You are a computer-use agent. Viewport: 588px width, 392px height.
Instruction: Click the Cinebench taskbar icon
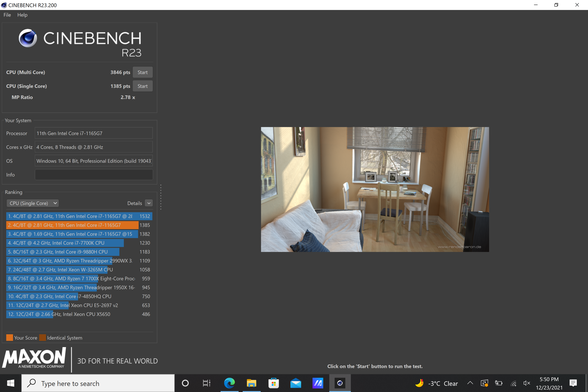tap(340, 383)
